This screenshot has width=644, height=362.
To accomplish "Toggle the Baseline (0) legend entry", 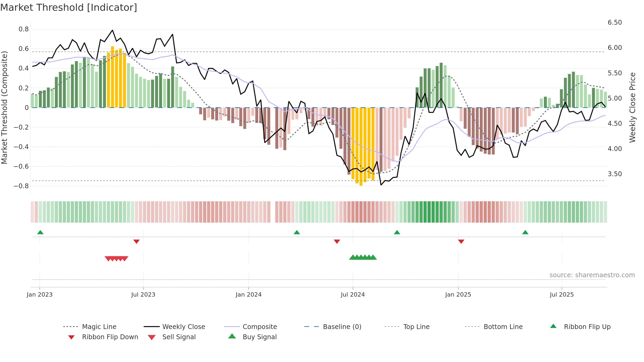I will [333, 327].
